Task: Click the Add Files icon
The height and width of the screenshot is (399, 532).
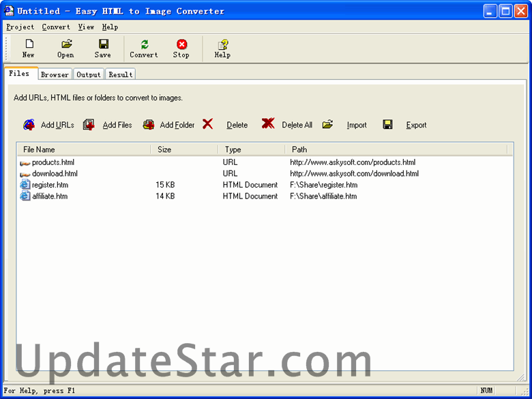Action: tap(89, 125)
